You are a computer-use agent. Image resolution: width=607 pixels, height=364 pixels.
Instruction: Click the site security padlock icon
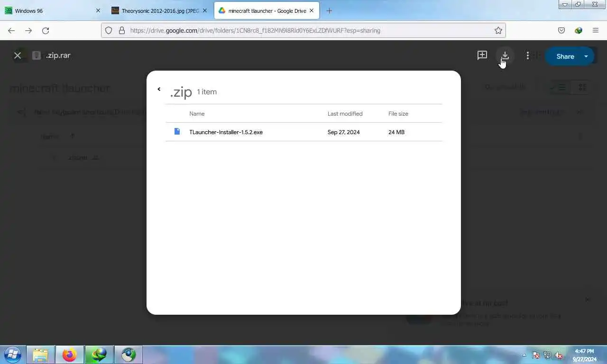click(122, 30)
